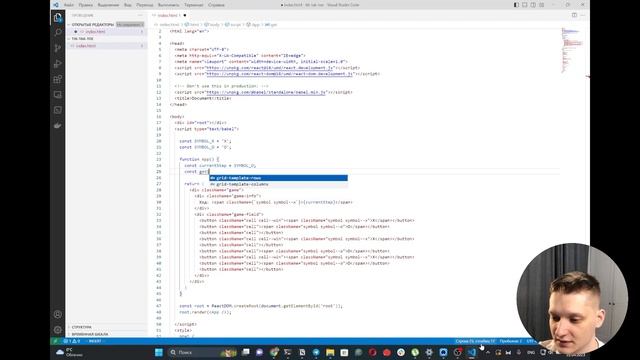640x360 pixels.
Task: Expand the СТРУКТУРА section
Action: [x=82, y=327]
